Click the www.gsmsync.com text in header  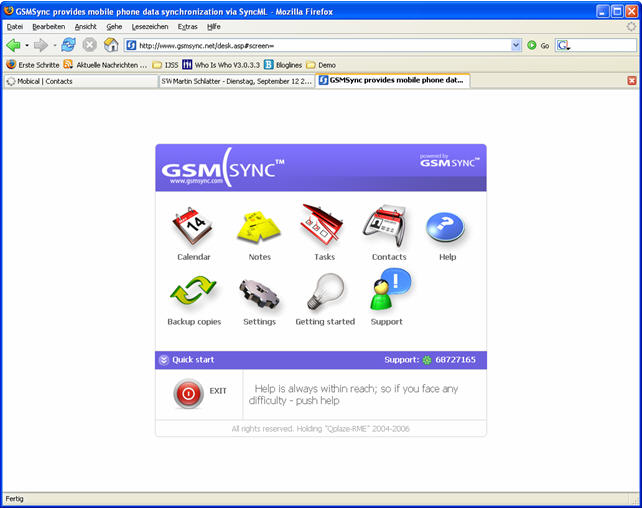point(196,181)
